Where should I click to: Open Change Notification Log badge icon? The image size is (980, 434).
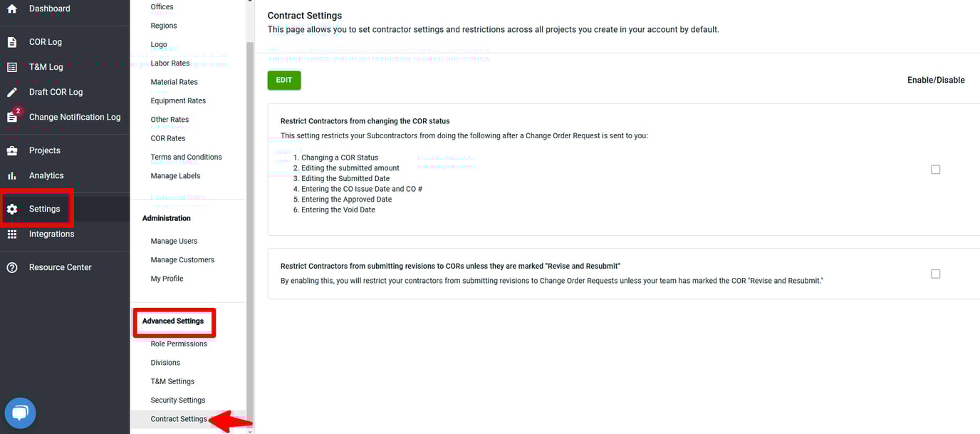(x=13, y=116)
